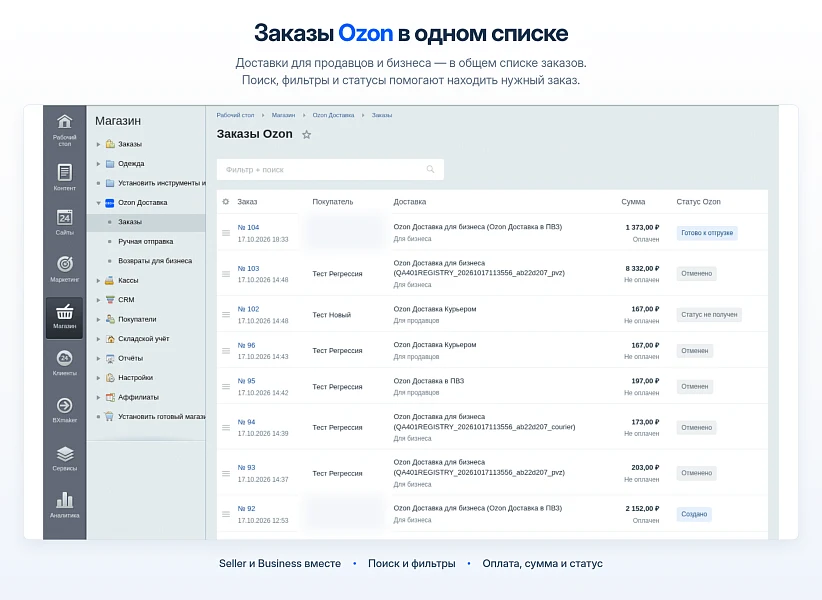Screen dimensions: 822x600
Task: Click the 17.10.2026 12:53 order date
Action: 263,520
